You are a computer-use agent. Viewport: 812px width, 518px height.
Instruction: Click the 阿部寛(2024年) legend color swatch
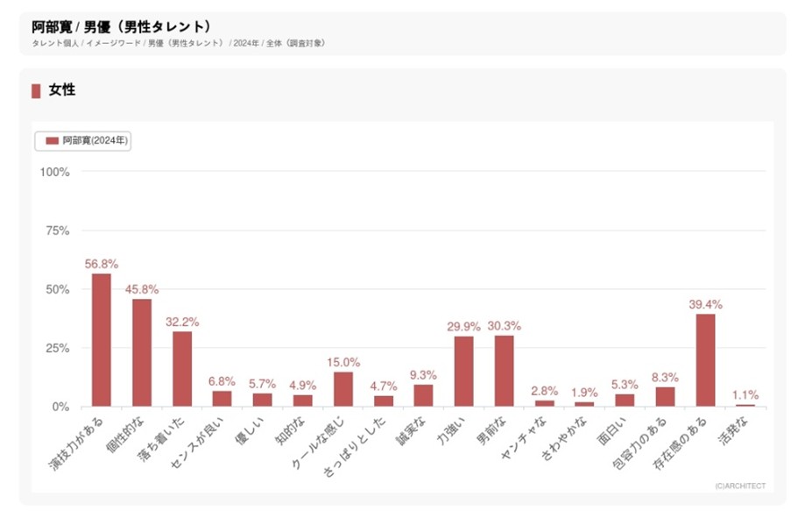coord(52,141)
